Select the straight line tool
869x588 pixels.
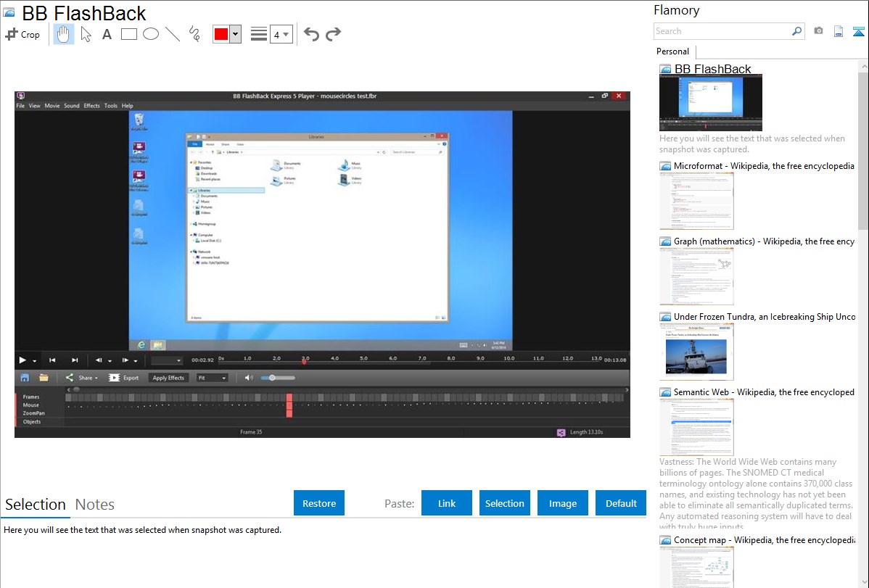point(173,34)
